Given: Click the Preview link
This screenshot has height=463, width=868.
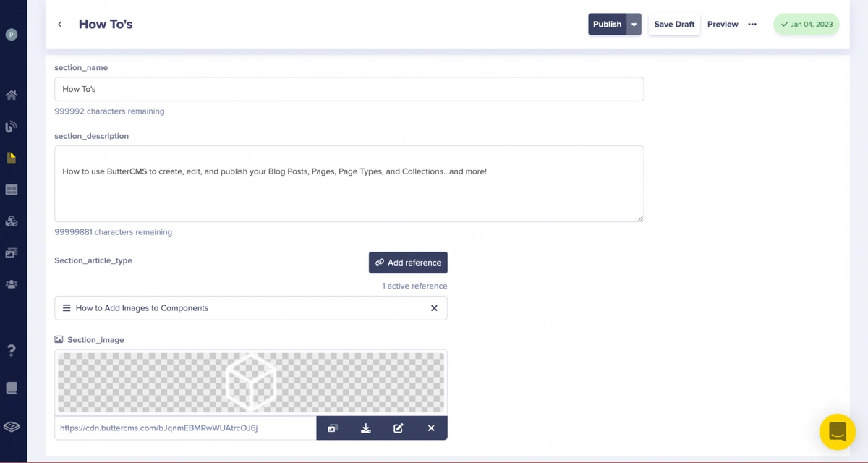Looking at the screenshot, I should [723, 25].
